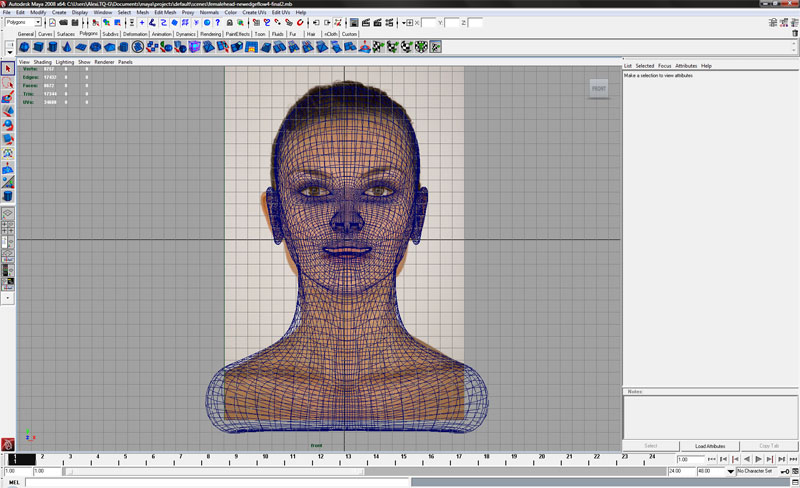Select the Lasso tool
This screenshot has height=488, width=800.
point(8,83)
